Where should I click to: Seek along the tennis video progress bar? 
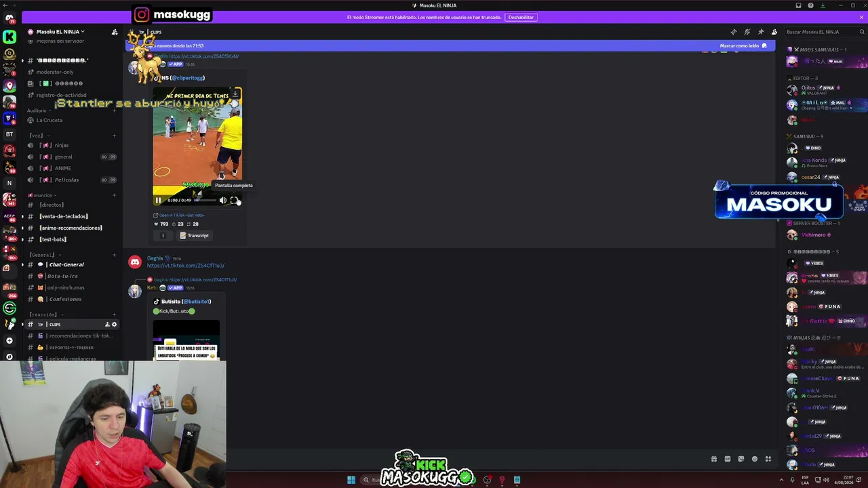(205, 200)
